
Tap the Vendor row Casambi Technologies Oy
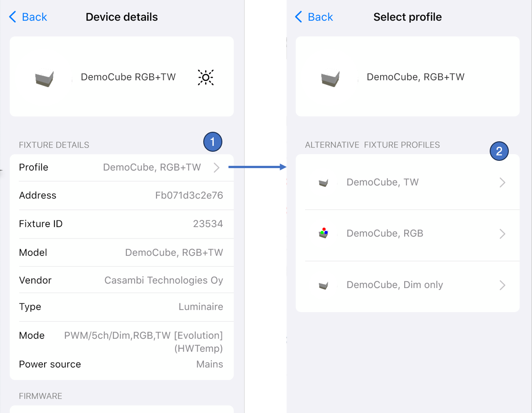coord(164,280)
